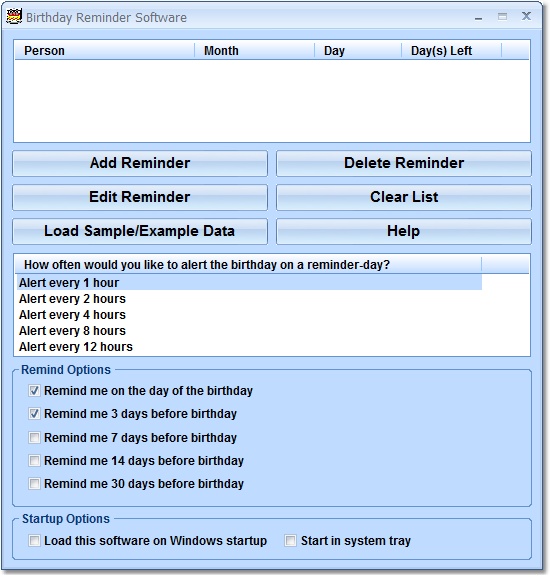550x577 pixels.
Task: Enable Load this software on Windows startup
Action: [34, 541]
